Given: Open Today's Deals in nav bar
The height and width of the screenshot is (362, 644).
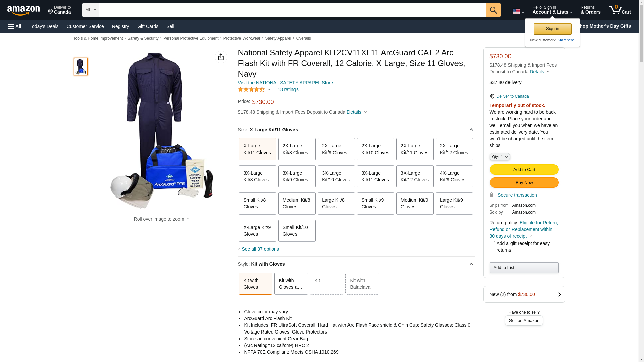Looking at the screenshot, I should pyautogui.click(x=44, y=26).
